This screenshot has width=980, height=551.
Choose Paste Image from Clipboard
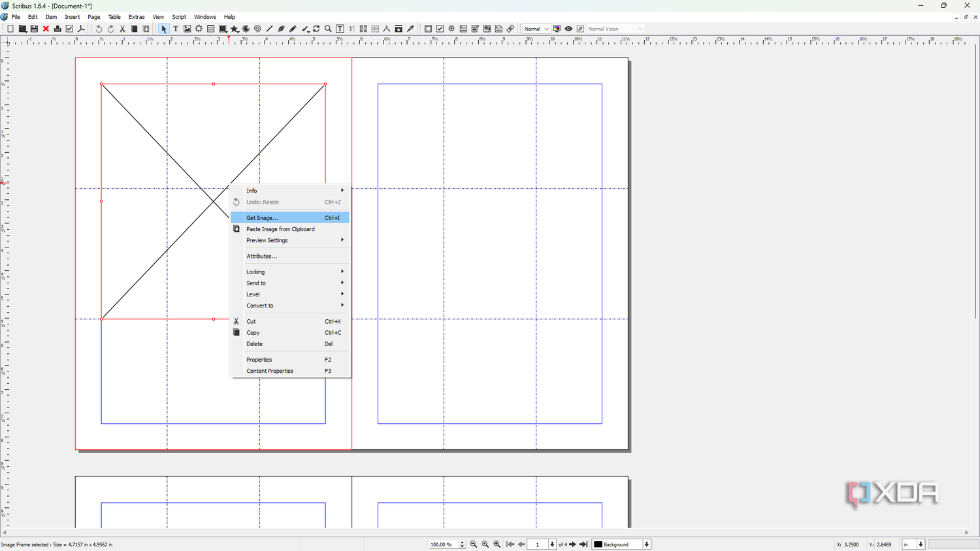tap(291, 229)
